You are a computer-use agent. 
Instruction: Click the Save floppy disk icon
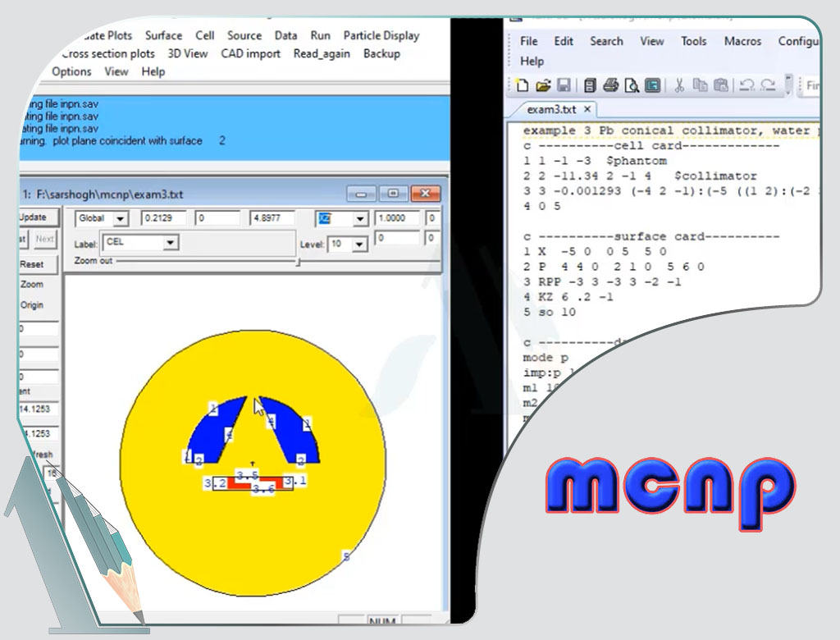pyautogui.click(x=564, y=85)
